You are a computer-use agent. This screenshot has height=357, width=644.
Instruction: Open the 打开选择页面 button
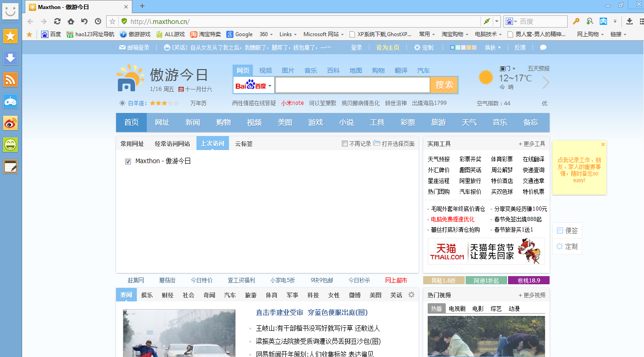394,144
